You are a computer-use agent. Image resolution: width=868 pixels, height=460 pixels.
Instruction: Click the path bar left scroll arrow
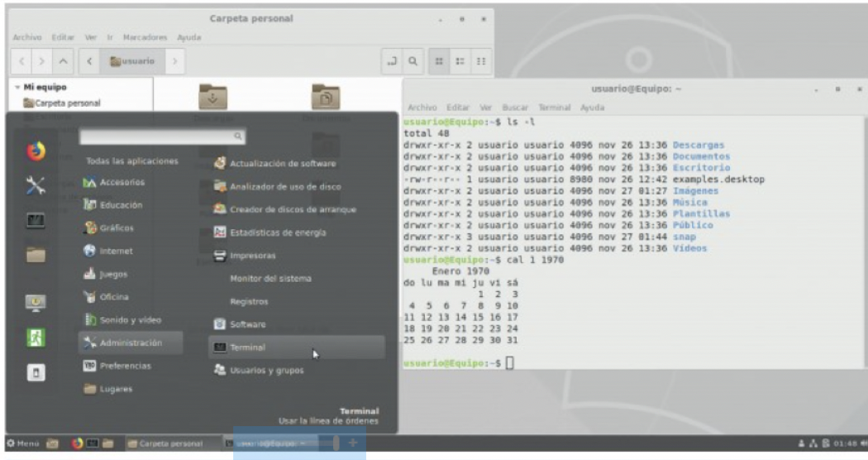tap(89, 61)
